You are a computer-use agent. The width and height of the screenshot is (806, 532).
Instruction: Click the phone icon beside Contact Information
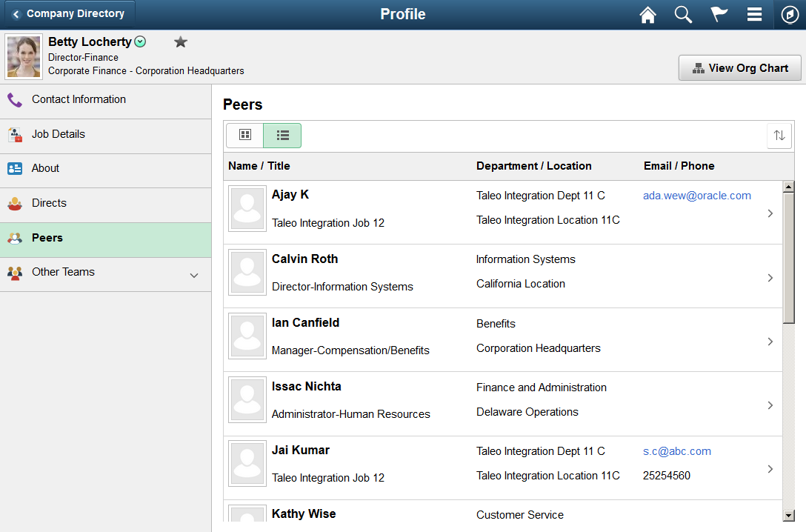point(15,100)
